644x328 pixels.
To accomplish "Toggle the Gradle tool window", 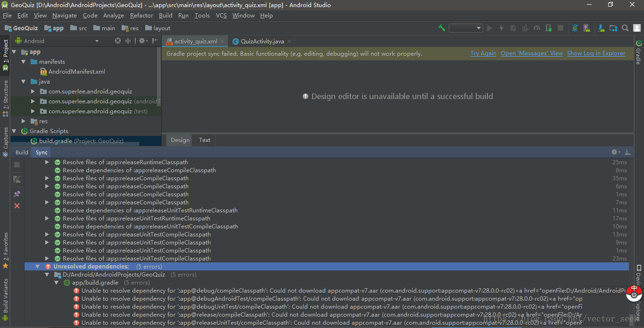I will point(639,52).
